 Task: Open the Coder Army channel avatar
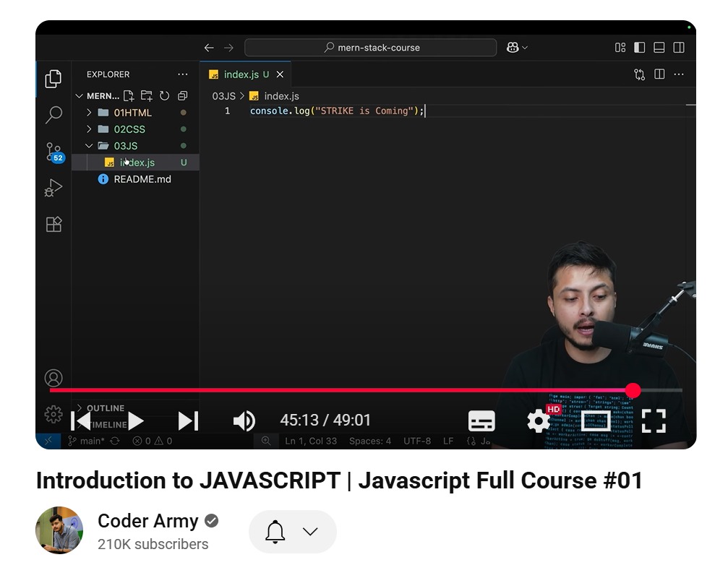point(59,530)
